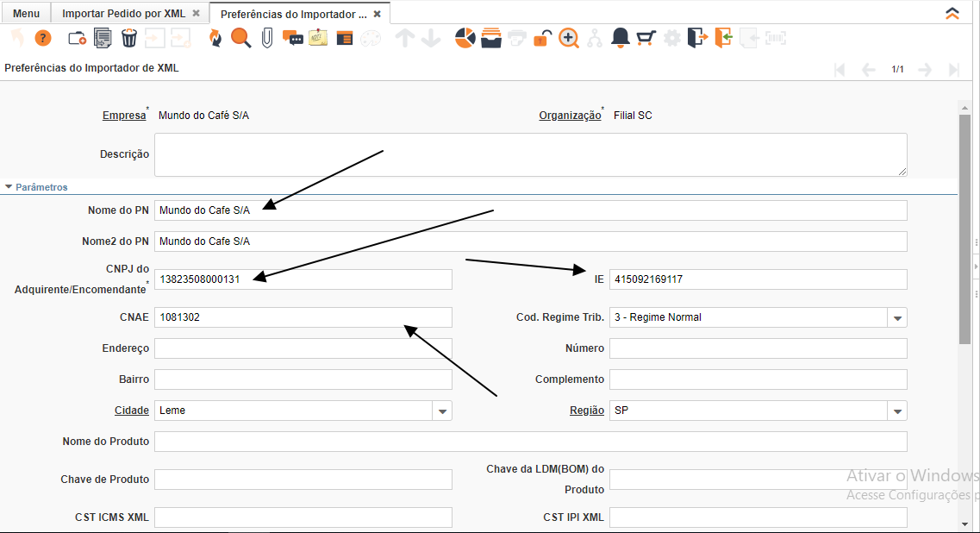Refresh the record with the circular arrows icon

(215, 38)
